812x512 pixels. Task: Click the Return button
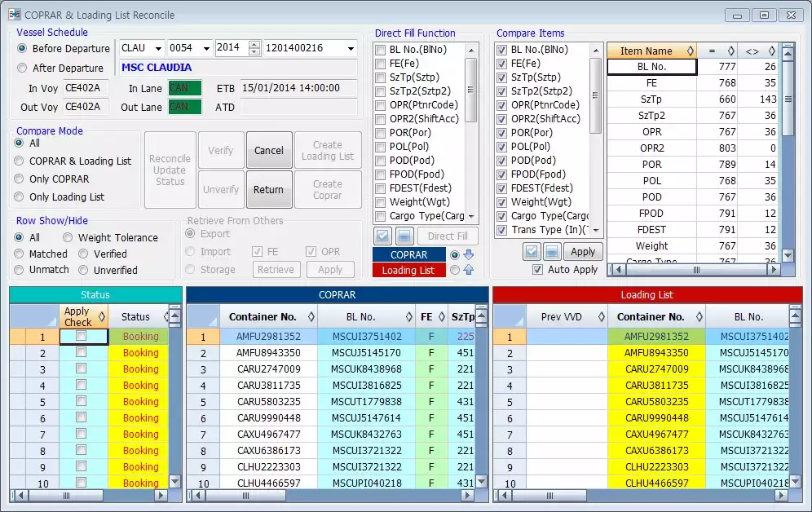[269, 189]
